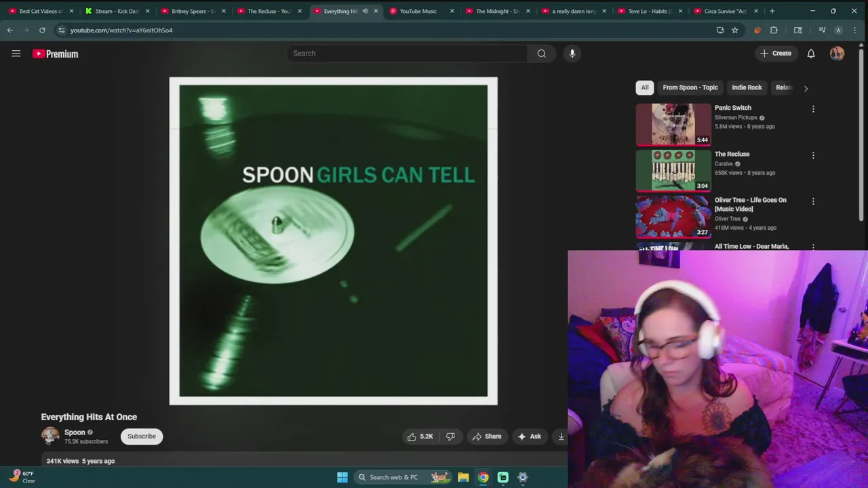Image resolution: width=868 pixels, height=488 pixels.
Task: Select From Spoon - Topic chip
Action: click(690, 87)
